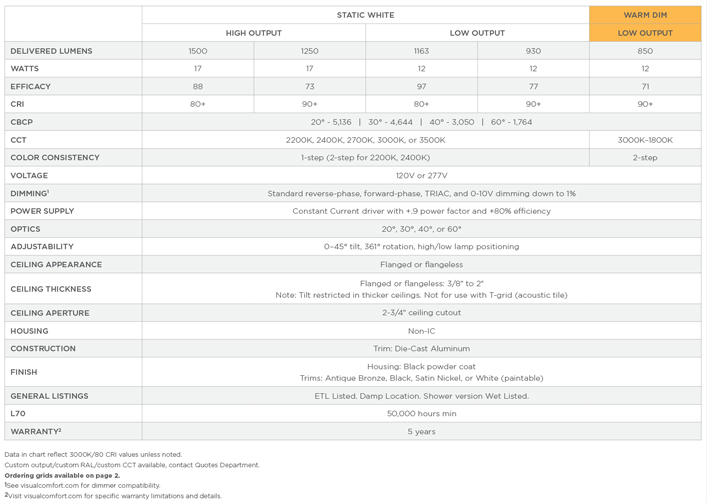Select the 850 lumens warm dim cell

(645, 51)
